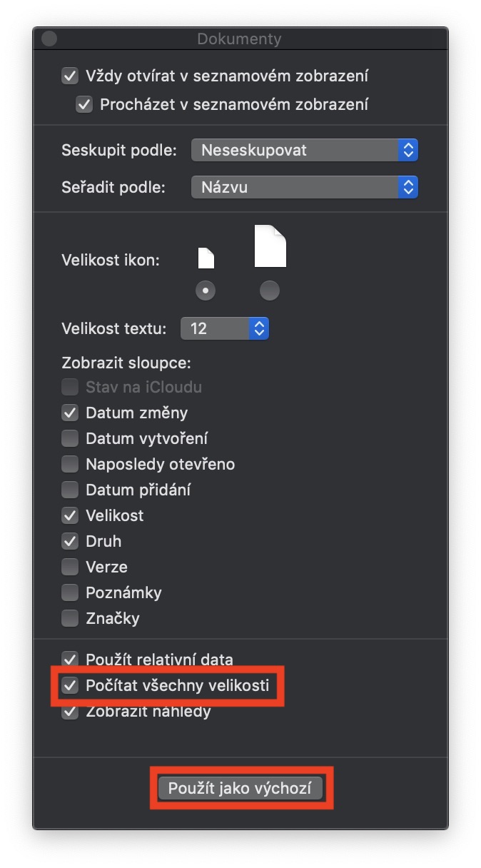The image size is (481, 868).
Task: Click the large document icon preview
Action: [x=270, y=246]
